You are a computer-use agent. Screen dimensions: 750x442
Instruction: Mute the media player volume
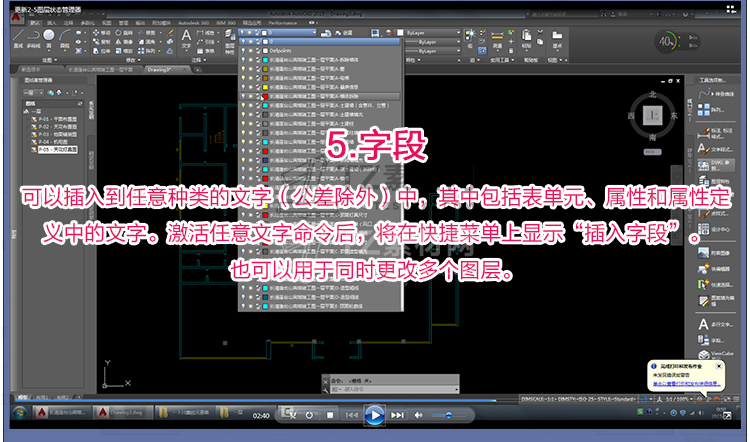[419, 415]
